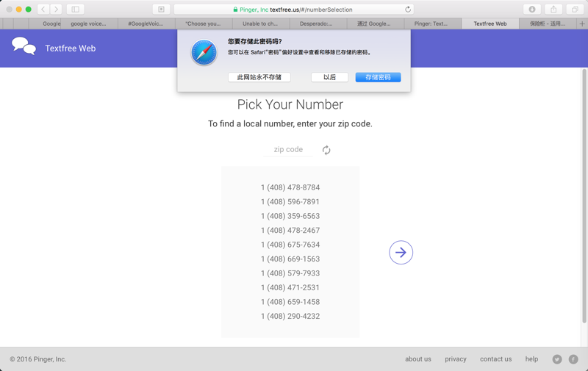Click the Textfree chat bubbles logo
The height and width of the screenshot is (371, 588).
[x=24, y=46]
